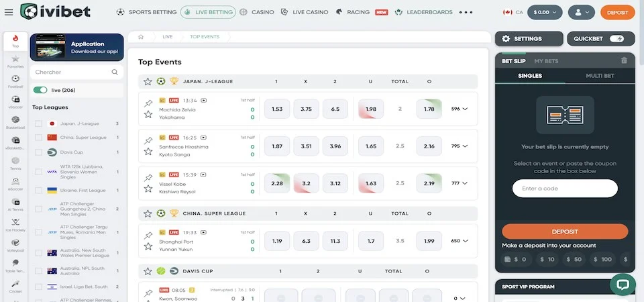Screen dimensions: 644x302
Task: Click the search magnifier icon
Action: [x=115, y=72]
